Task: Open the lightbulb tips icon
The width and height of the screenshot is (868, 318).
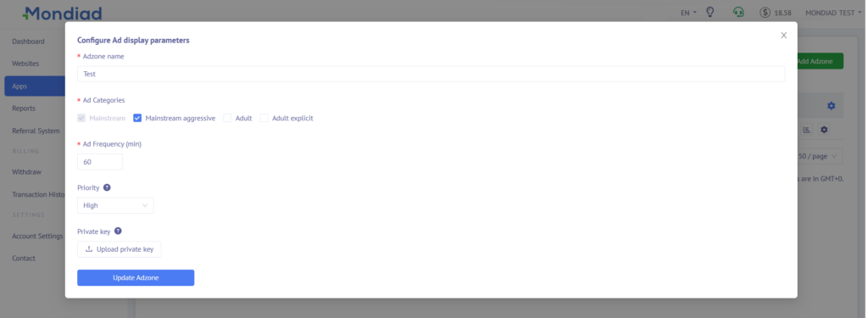Action: click(x=710, y=12)
